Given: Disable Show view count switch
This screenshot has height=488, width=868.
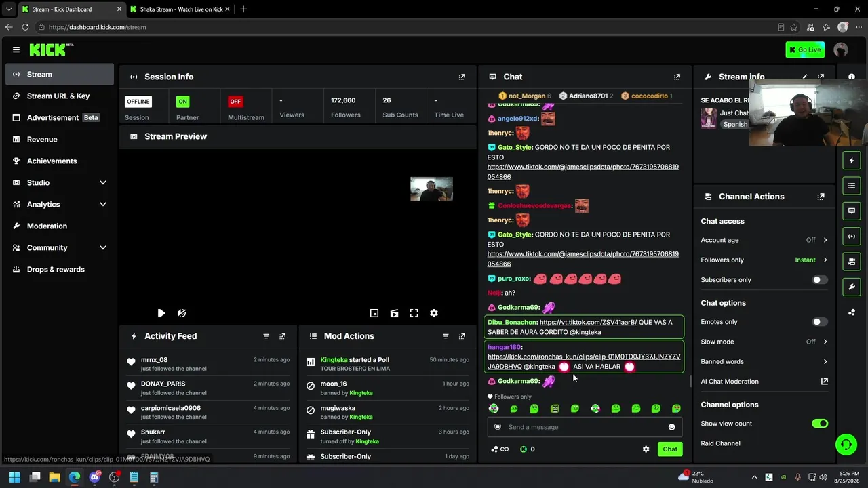Looking at the screenshot, I should click(x=820, y=424).
